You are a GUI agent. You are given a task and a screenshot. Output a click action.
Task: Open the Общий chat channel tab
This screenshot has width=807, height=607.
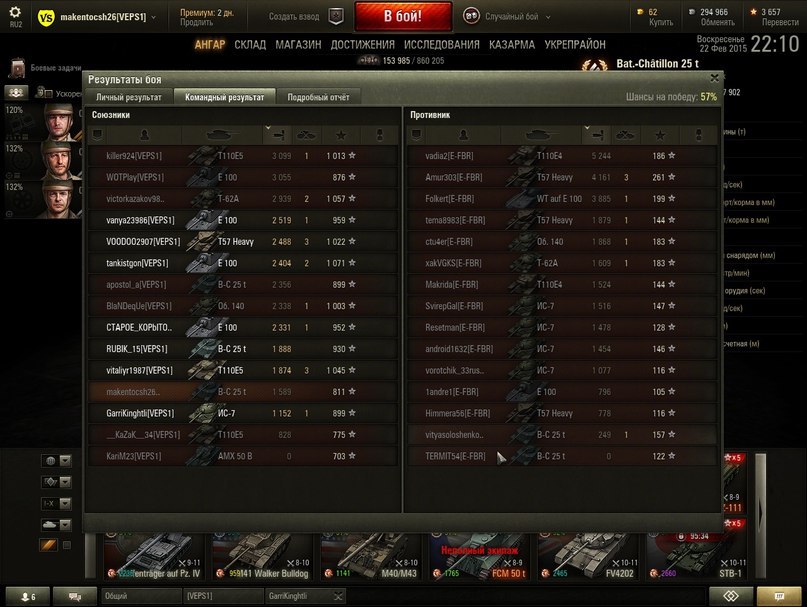coord(142,596)
